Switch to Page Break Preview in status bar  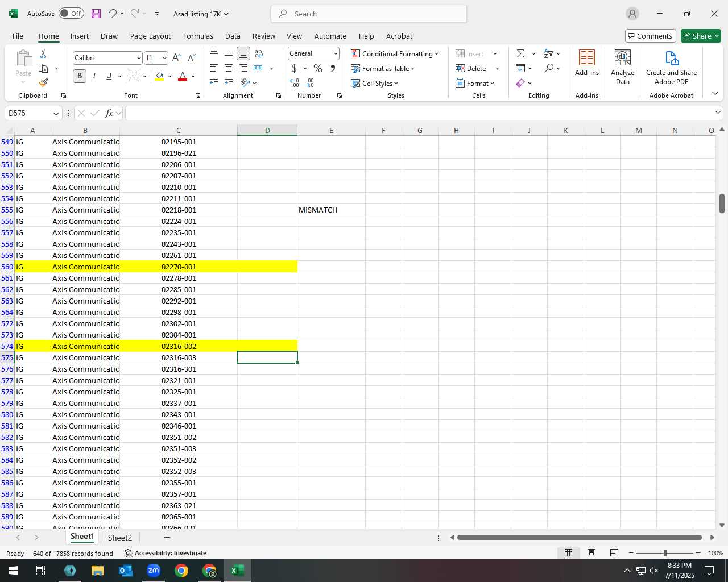point(614,553)
